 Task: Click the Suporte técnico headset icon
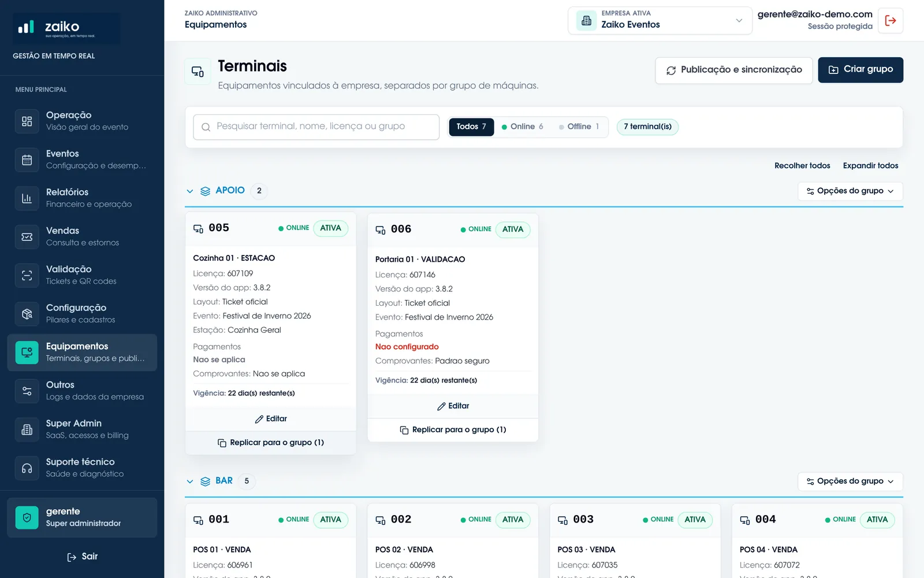click(x=27, y=468)
